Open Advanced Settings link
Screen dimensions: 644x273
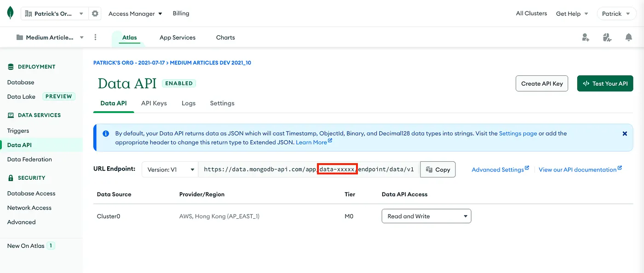(x=500, y=170)
